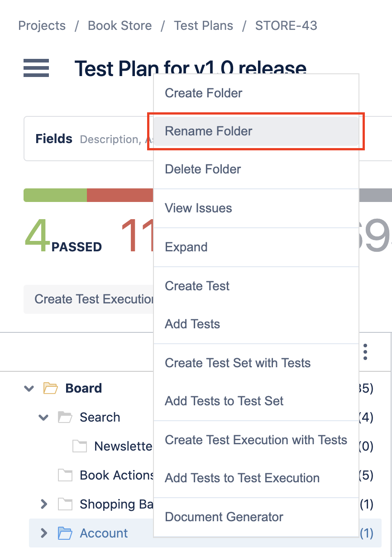
Task: Click the Board folder icon
Action: pyautogui.click(x=51, y=388)
